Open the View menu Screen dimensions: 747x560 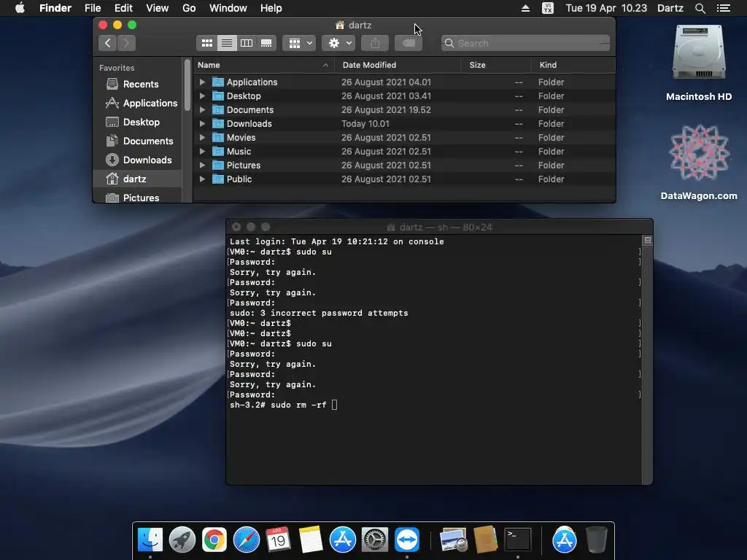(x=158, y=8)
